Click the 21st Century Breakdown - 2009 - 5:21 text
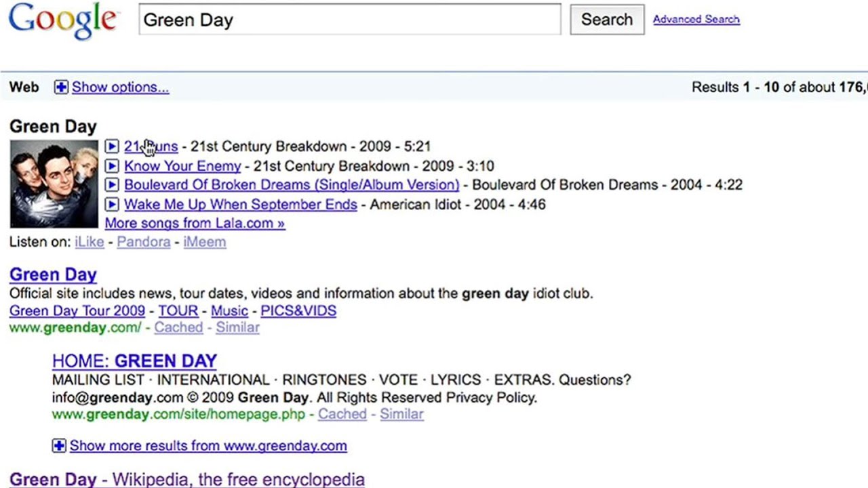The width and height of the screenshot is (868, 488). pos(311,146)
